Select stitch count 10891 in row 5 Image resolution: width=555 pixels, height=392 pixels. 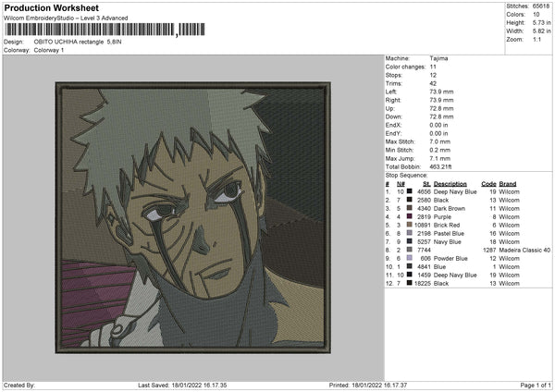[423, 225]
